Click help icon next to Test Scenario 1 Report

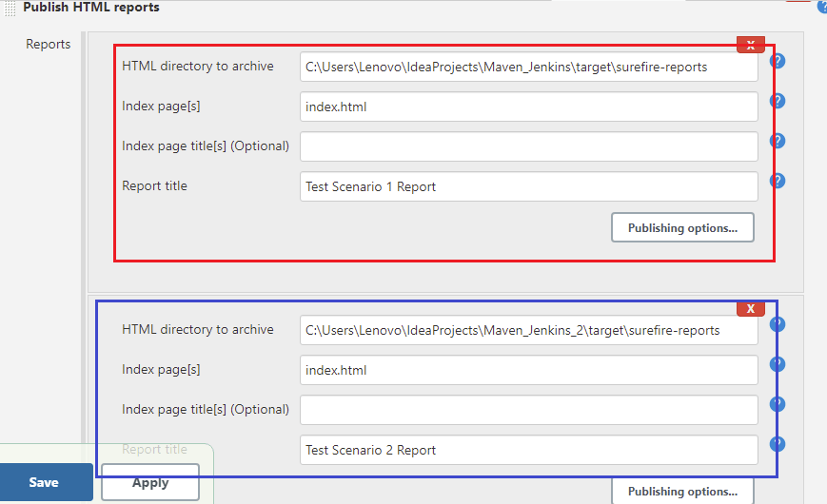coord(778,181)
